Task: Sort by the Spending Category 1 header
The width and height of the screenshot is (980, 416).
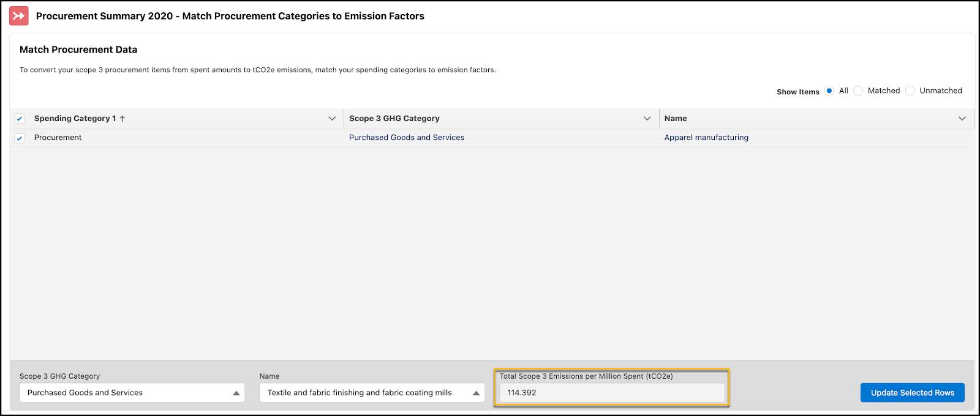Action: point(75,119)
